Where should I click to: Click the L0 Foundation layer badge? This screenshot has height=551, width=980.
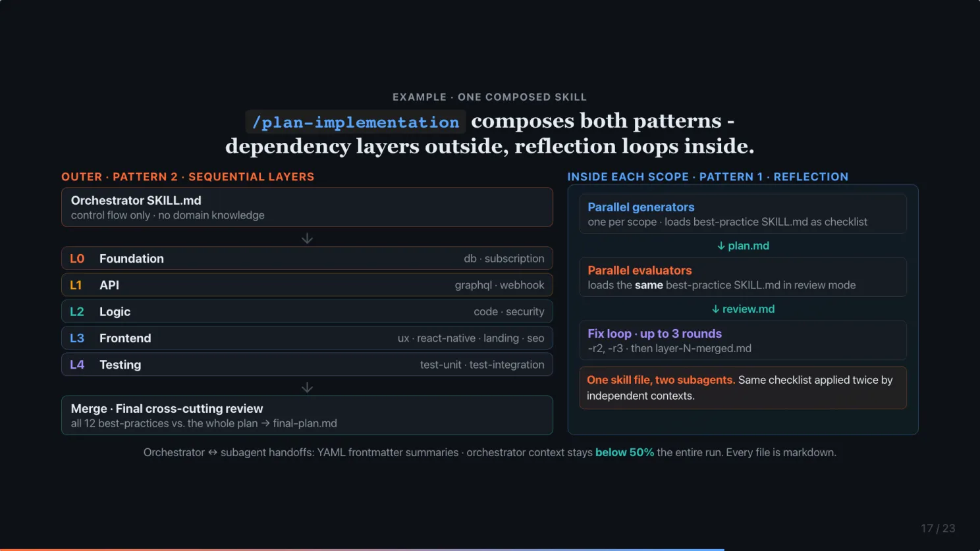click(x=77, y=259)
